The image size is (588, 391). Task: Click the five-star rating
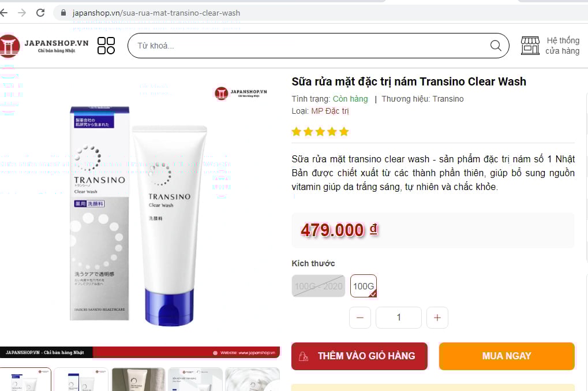click(320, 132)
